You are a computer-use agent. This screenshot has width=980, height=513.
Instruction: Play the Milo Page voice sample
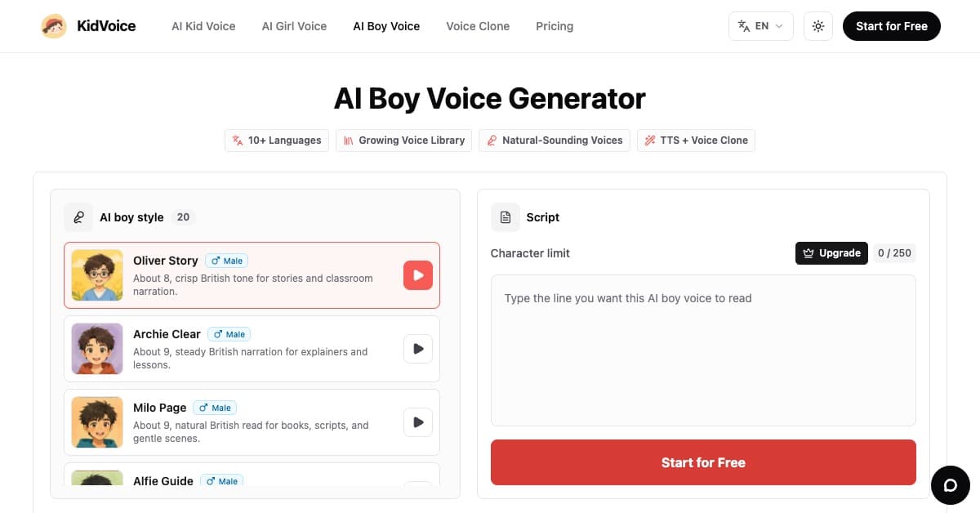click(418, 422)
